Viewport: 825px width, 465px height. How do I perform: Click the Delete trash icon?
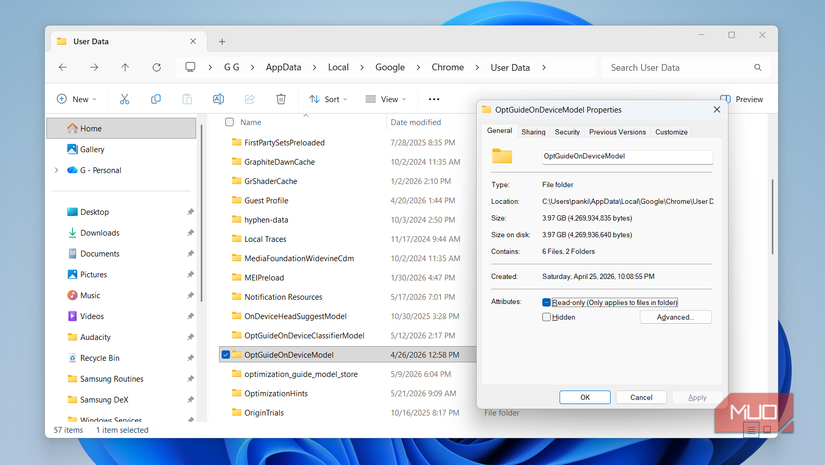click(x=281, y=99)
